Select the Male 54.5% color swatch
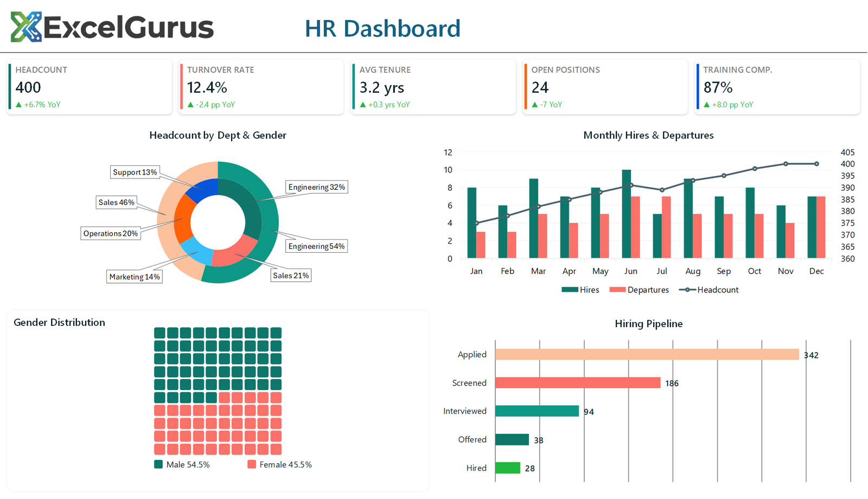Viewport: 868px width, 499px height. (x=159, y=464)
